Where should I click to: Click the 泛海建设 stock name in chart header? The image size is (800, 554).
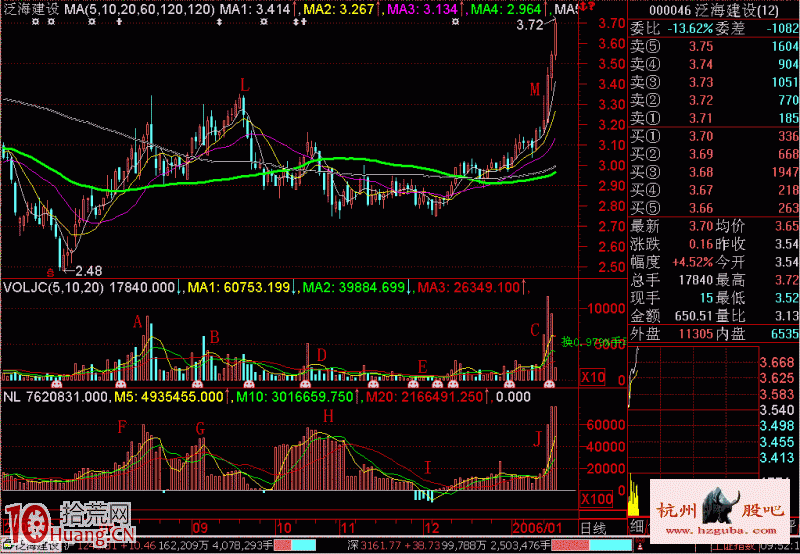pos(32,9)
